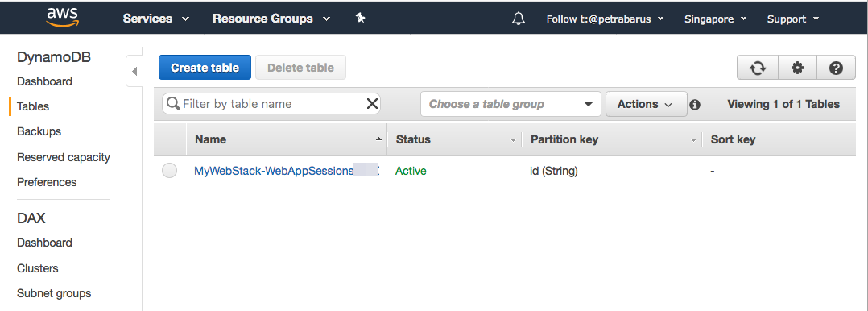
Task: Click the Filter by table name field
Action: (271, 104)
